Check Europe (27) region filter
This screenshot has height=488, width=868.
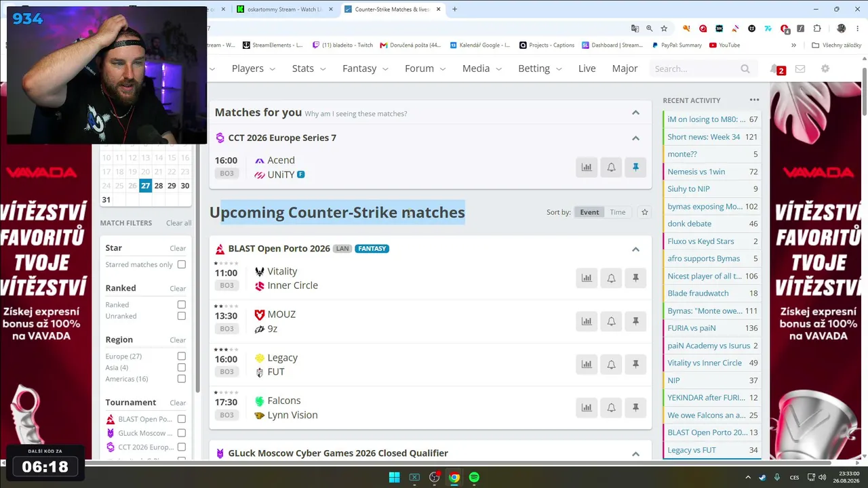pyautogui.click(x=181, y=356)
